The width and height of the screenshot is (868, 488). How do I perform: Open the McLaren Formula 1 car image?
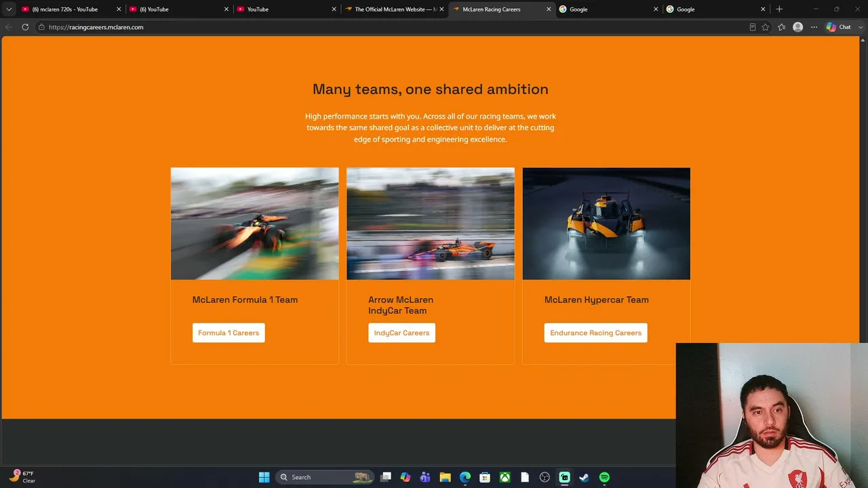pos(254,224)
